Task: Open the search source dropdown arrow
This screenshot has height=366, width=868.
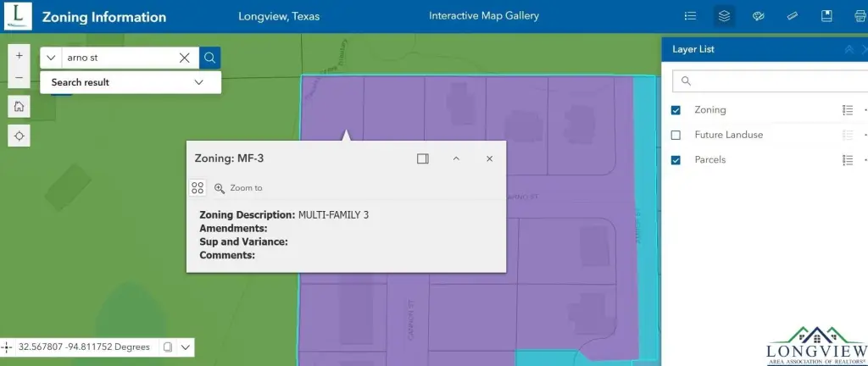Action: coord(51,58)
